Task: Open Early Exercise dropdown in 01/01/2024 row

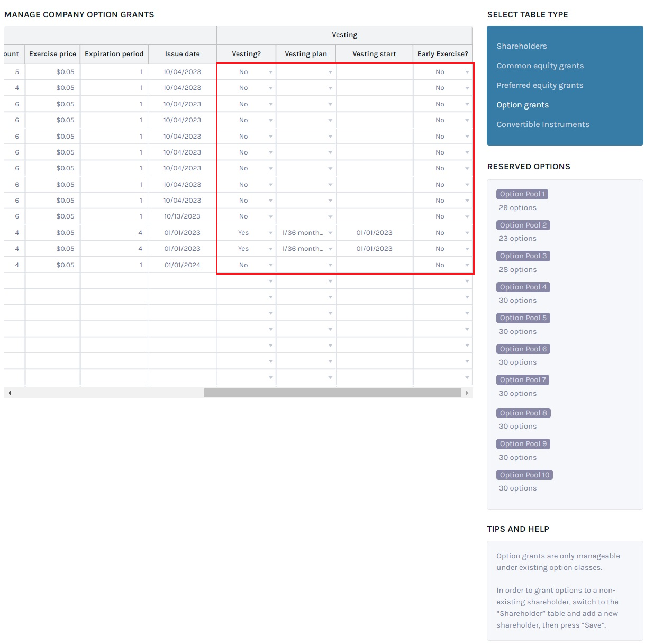Action: click(x=467, y=265)
